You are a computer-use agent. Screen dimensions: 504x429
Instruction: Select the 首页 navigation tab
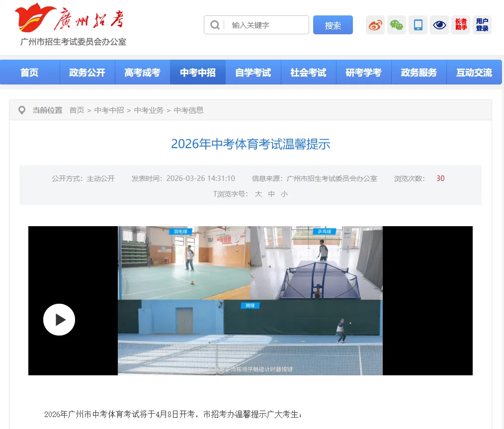tap(29, 72)
